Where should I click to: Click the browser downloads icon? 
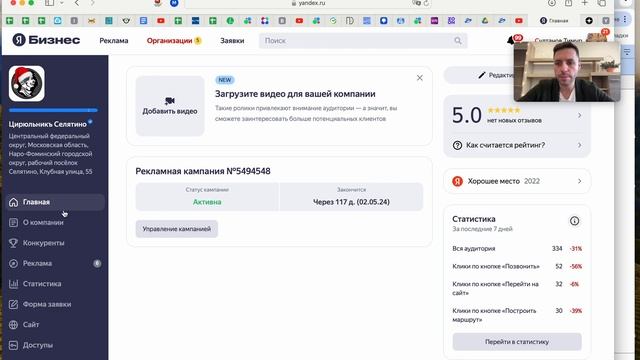click(552, 3)
